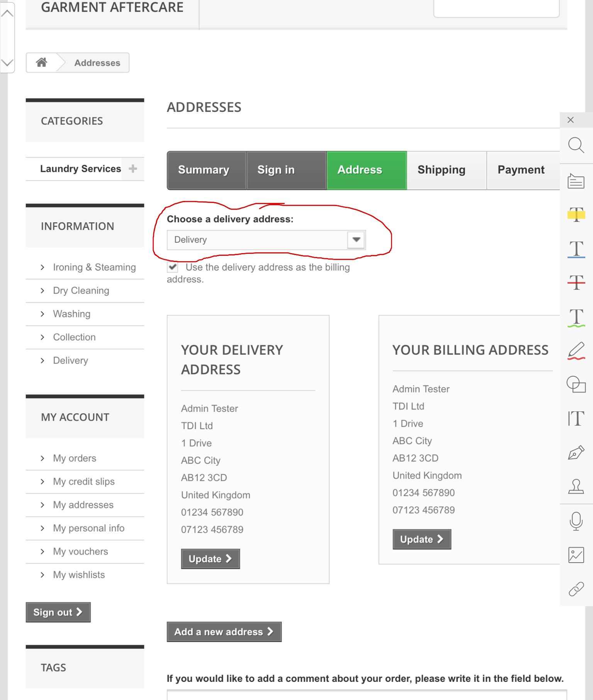Uncheck use delivery address as billing
This screenshot has height=700, width=593.
point(173,267)
